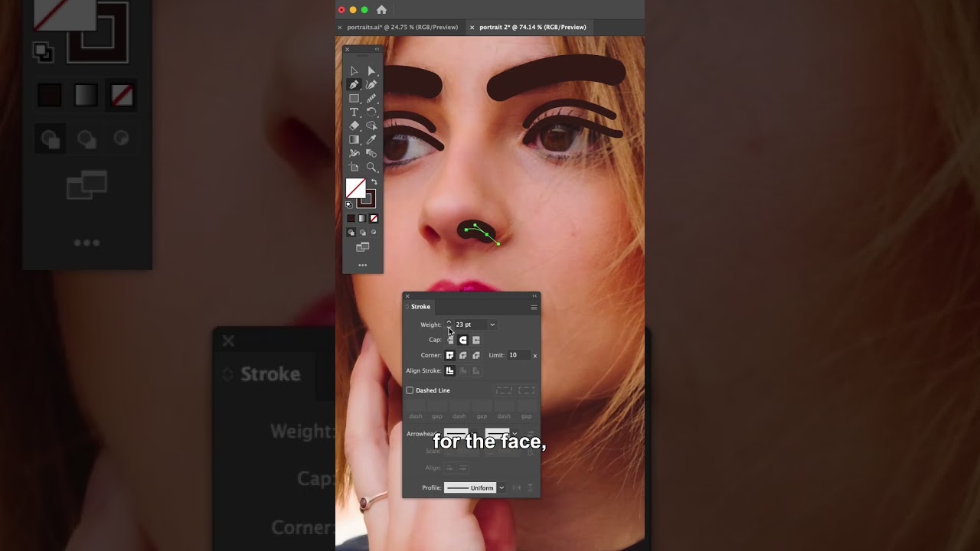980x551 pixels.
Task: Select the Pen tool
Action: (x=354, y=85)
